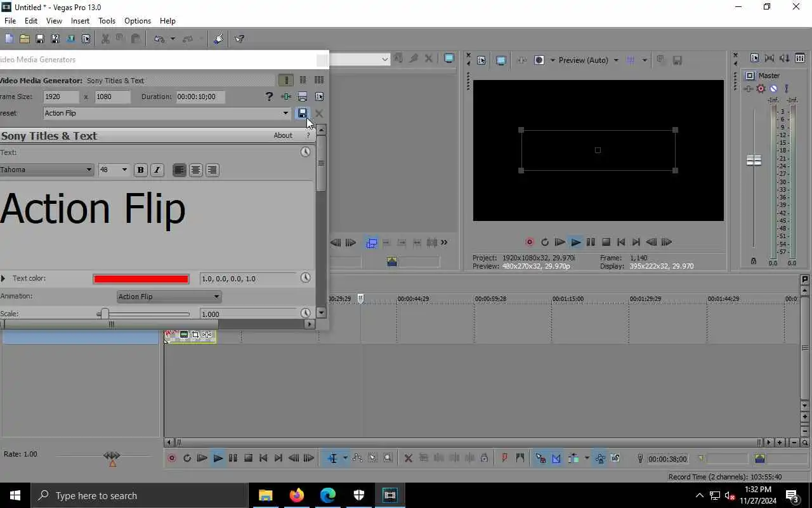Toggle Preview on External Monitor in the preview toolbar
Screen dimensions: 812x508
pyautogui.click(x=501, y=60)
